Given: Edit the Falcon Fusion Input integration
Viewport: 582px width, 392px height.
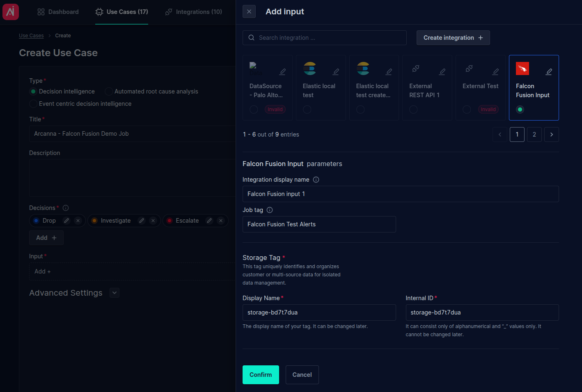Looking at the screenshot, I should pos(549,72).
